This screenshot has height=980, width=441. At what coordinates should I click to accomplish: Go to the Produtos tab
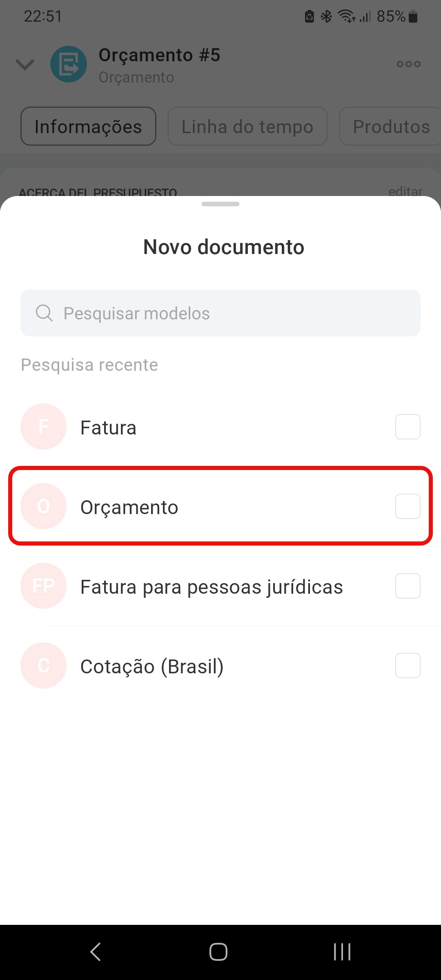(x=391, y=127)
